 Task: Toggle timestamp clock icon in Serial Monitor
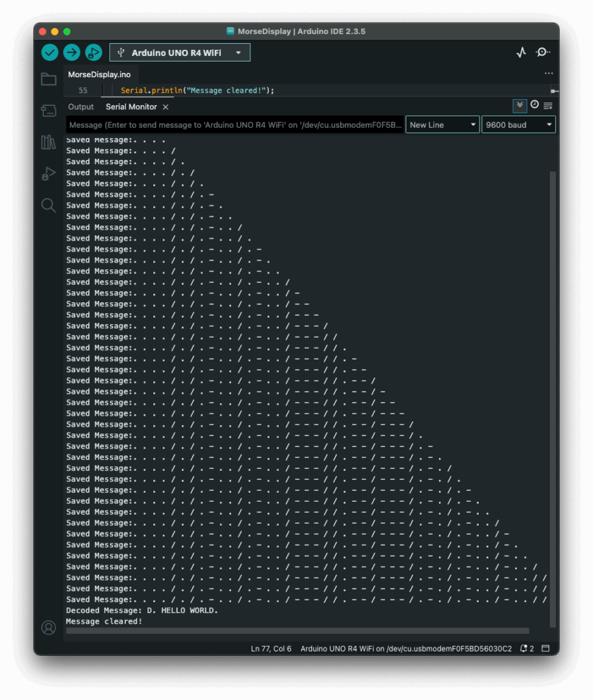[534, 105]
